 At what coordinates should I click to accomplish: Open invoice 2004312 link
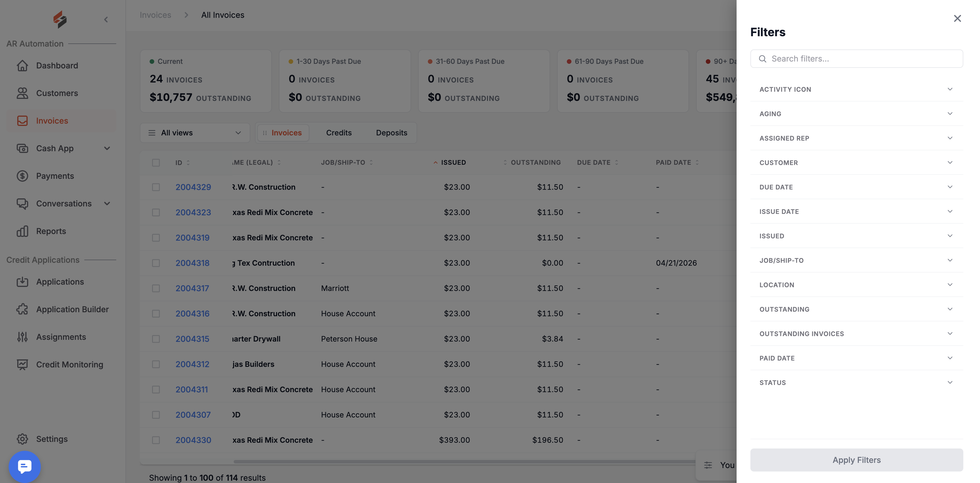[x=192, y=364]
